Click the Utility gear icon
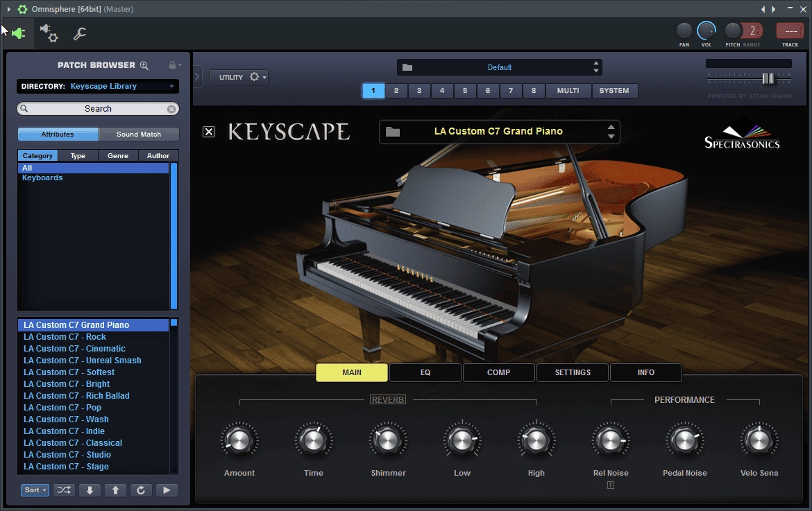The height and width of the screenshot is (511, 812). 254,76
